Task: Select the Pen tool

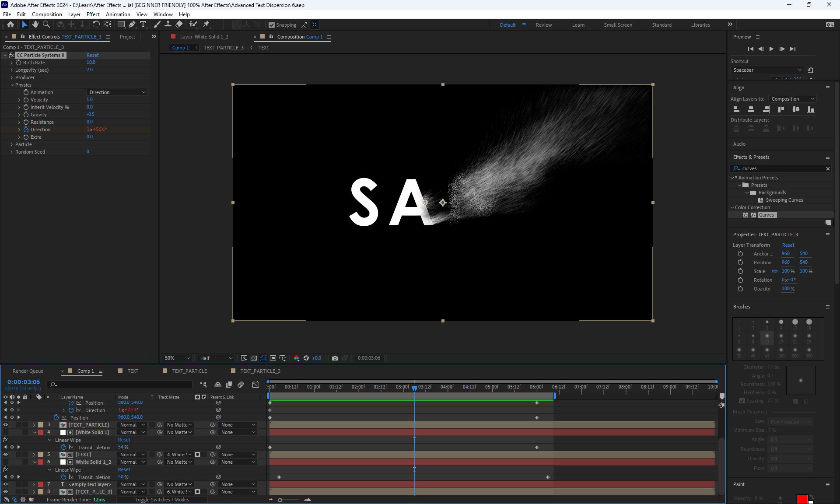Action: (x=132, y=24)
